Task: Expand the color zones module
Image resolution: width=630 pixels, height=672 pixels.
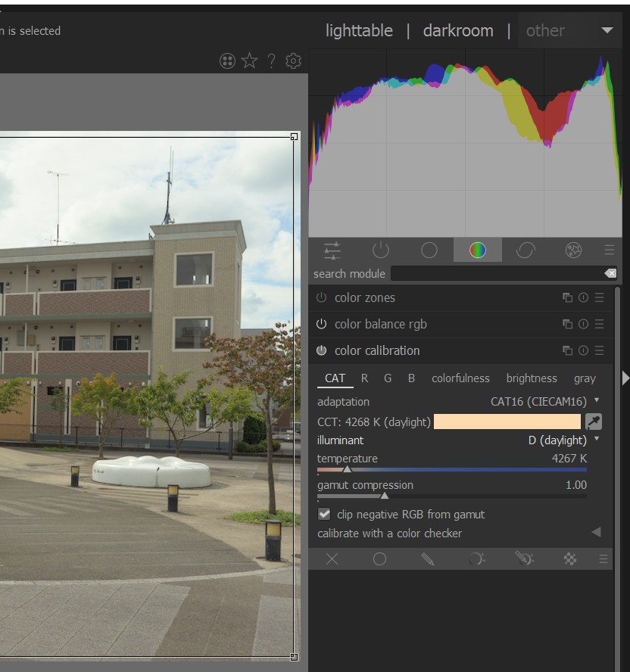Action: coord(364,297)
